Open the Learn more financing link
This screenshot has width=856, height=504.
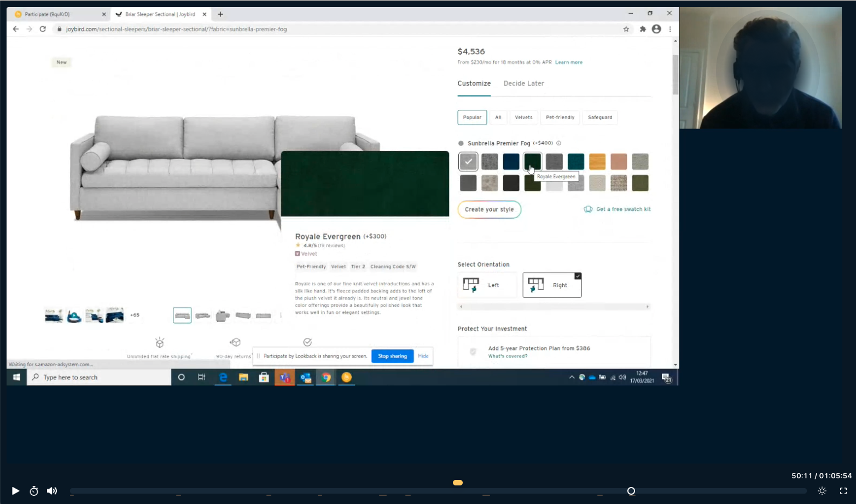(568, 62)
